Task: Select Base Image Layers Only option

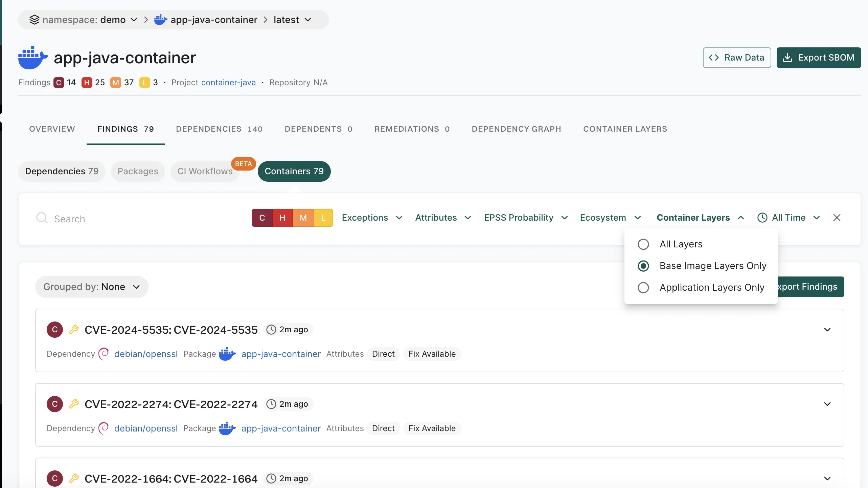Action: click(643, 266)
